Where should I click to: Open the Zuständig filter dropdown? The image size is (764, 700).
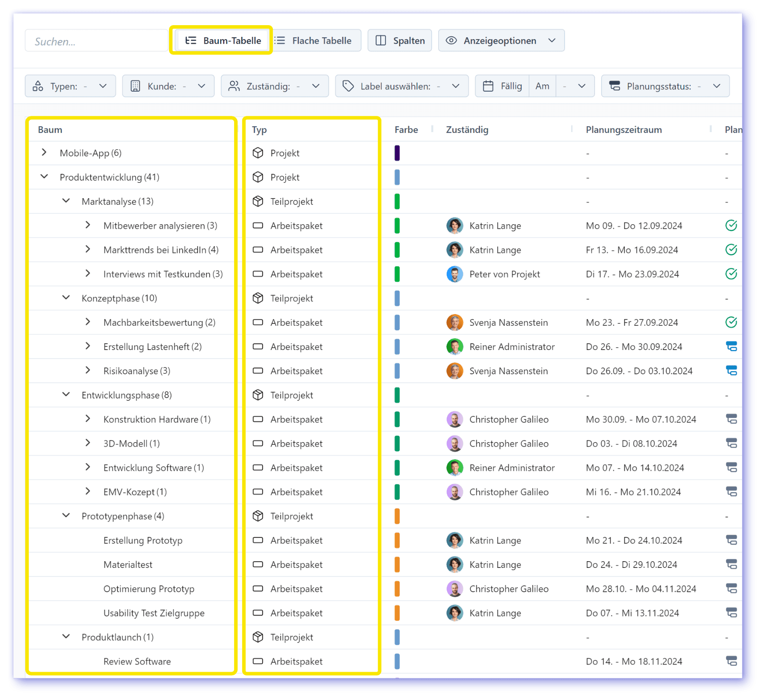(274, 86)
